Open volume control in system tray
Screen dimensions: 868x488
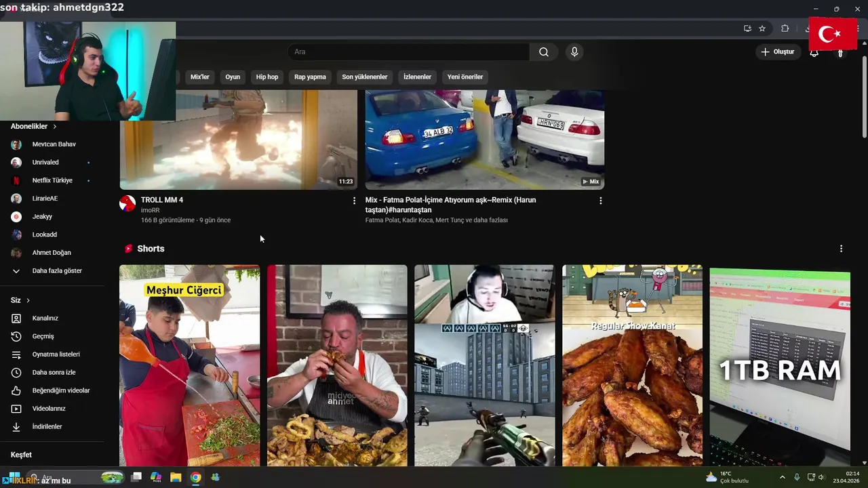coord(821,477)
